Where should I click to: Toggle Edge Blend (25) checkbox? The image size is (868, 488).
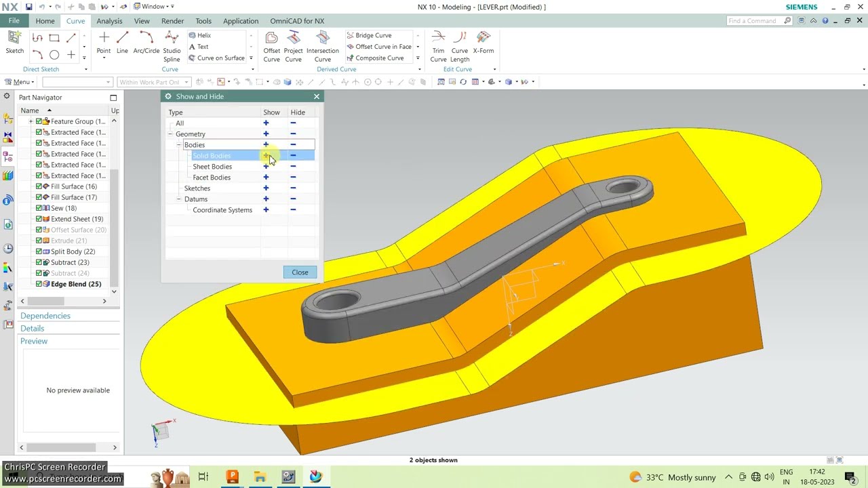pos(39,284)
